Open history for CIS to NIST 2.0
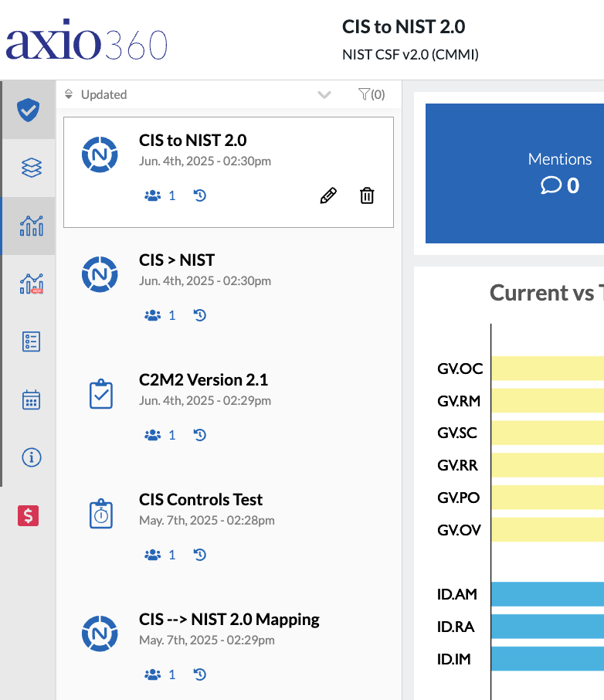604x700 pixels. 199,195
